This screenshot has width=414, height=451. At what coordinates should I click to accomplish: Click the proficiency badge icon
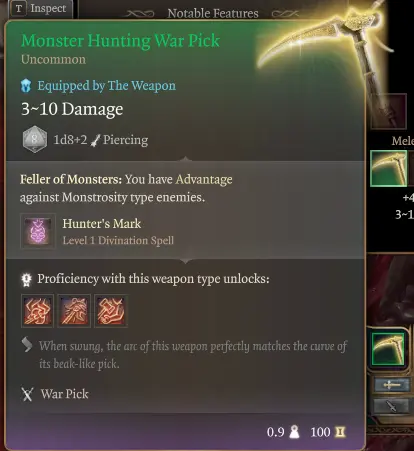(x=26, y=279)
